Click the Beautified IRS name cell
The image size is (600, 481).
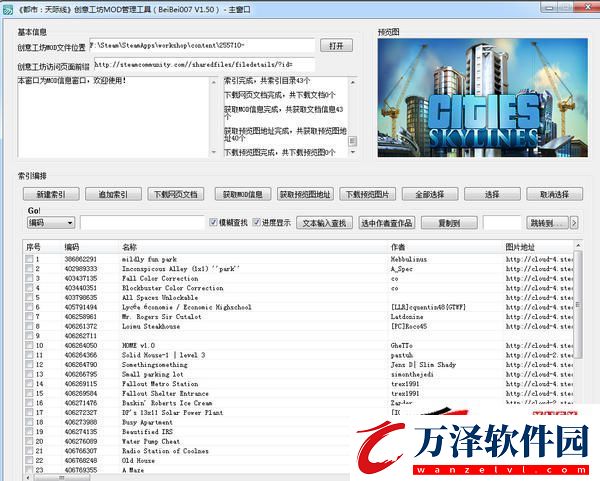[147, 432]
